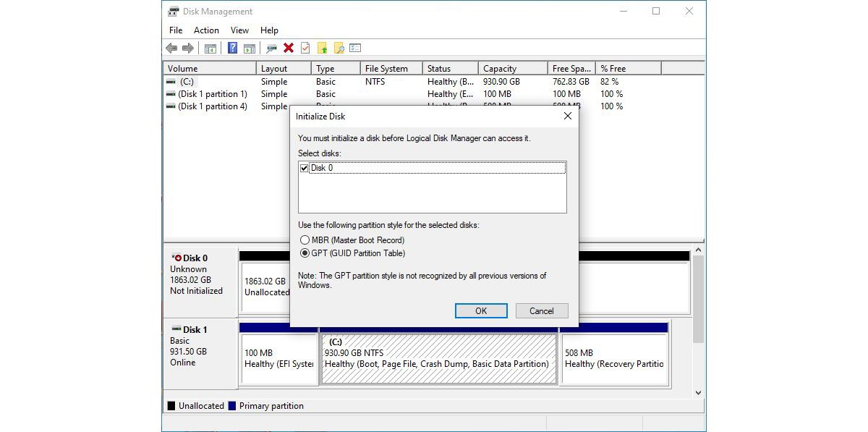Viewport: 868px width, 432px height.
Task: Choose the GPT (GUID Partition Table) option
Action: 305,253
